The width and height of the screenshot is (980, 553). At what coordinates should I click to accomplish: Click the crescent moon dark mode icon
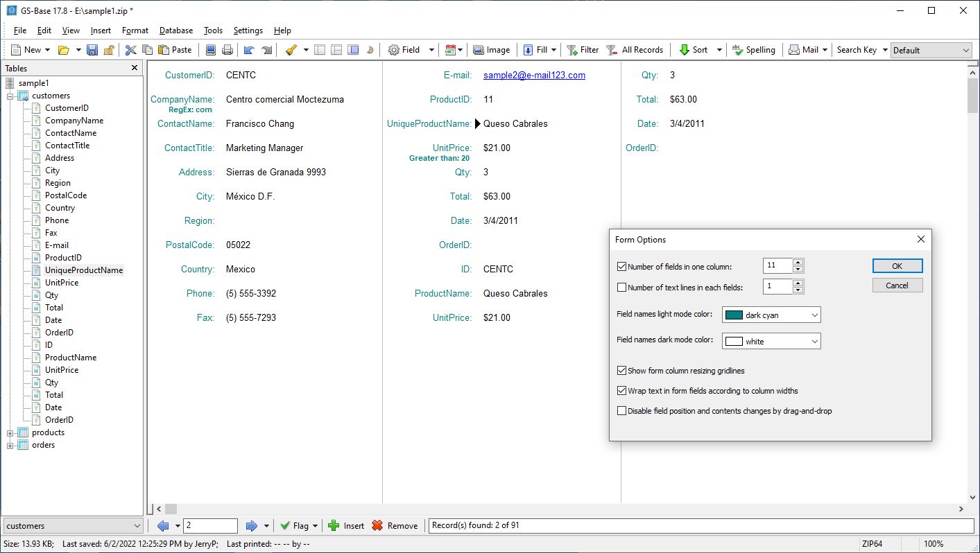pyautogui.click(x=370, y=50)
